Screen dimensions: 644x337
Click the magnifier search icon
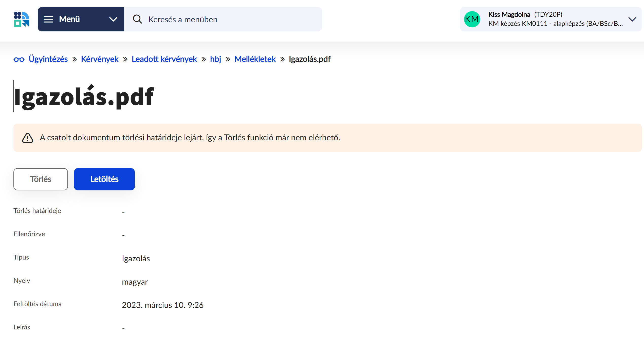point(137,19)
